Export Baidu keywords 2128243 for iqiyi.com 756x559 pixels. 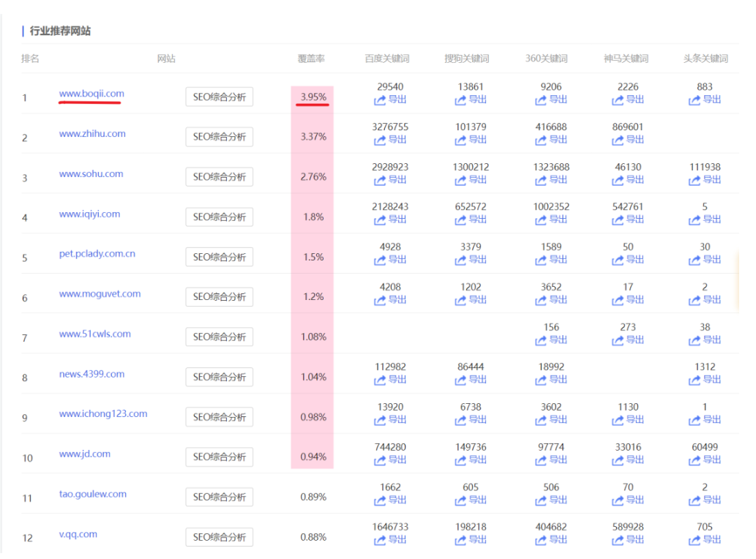pyautogui.click(x=390, y=220)
